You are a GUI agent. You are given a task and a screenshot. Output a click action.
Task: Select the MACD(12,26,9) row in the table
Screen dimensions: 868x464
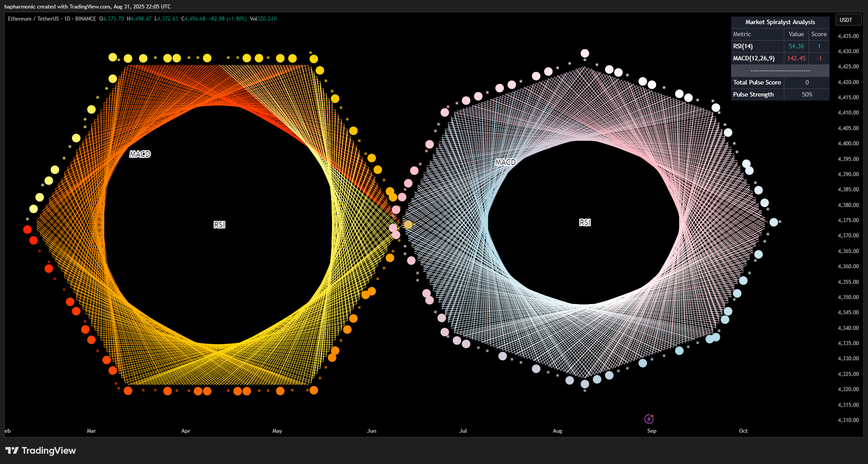pos(780,58)
